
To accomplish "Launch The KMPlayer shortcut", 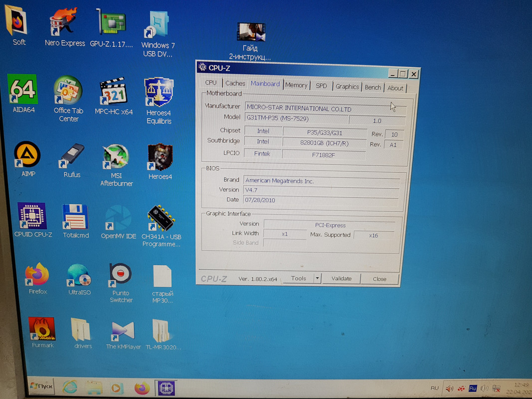I will [x=123, y=334].
